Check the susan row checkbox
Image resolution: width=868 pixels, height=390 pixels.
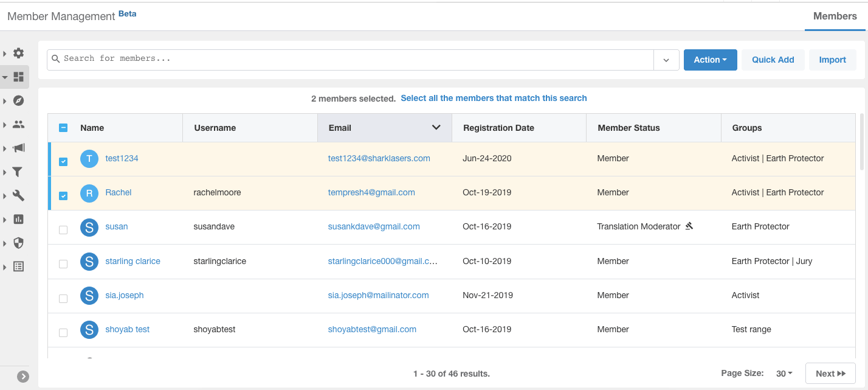63,230
